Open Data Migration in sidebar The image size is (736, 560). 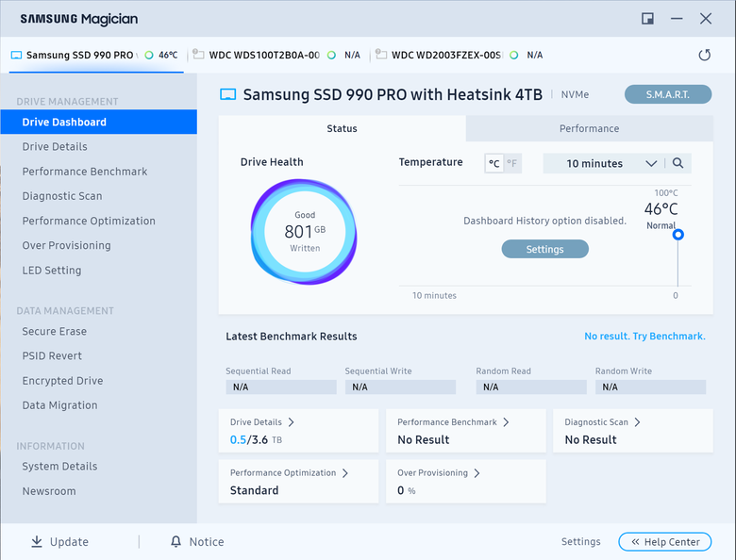click(59, 405)
